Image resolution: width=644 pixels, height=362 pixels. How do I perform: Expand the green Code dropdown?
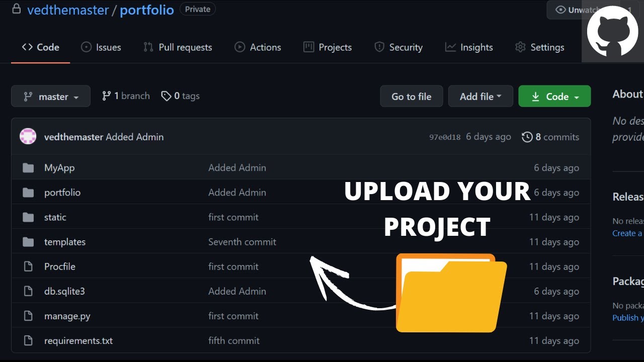[554, 96]
